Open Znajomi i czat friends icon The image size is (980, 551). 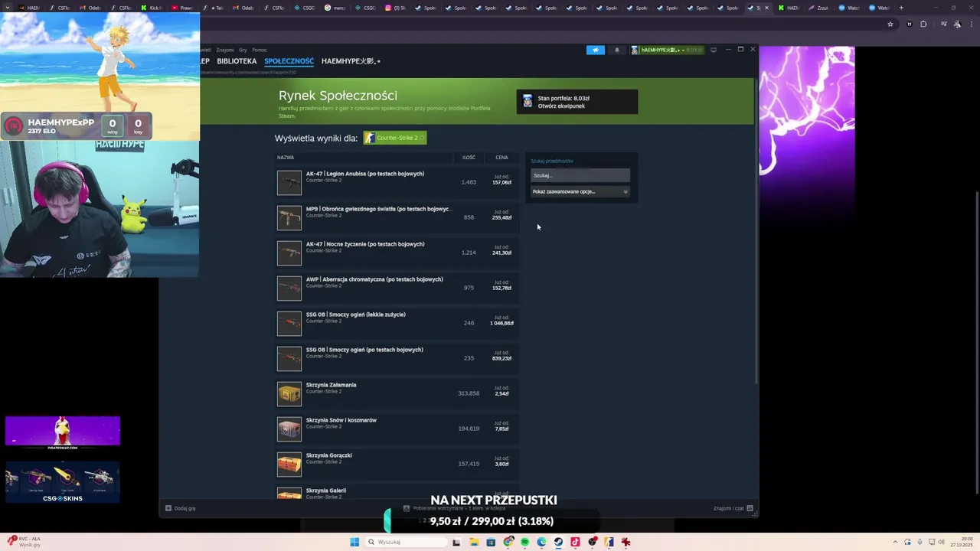click(x=750, y=508)
